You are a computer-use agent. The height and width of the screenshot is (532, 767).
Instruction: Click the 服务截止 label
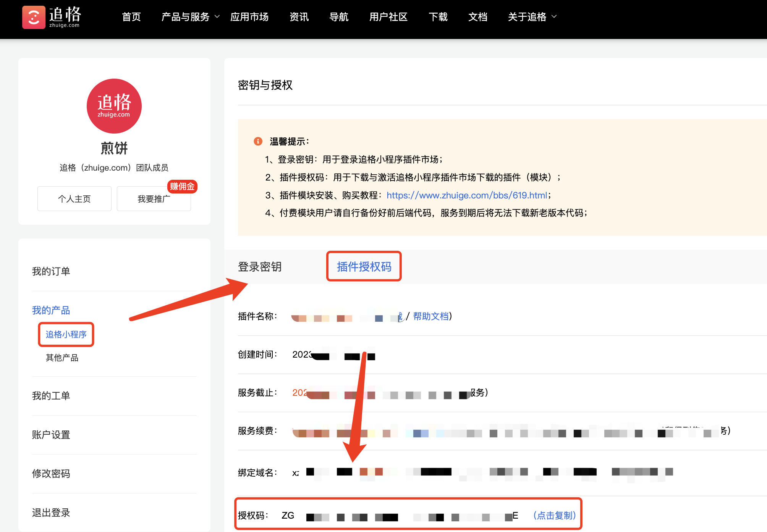[257, 392]
